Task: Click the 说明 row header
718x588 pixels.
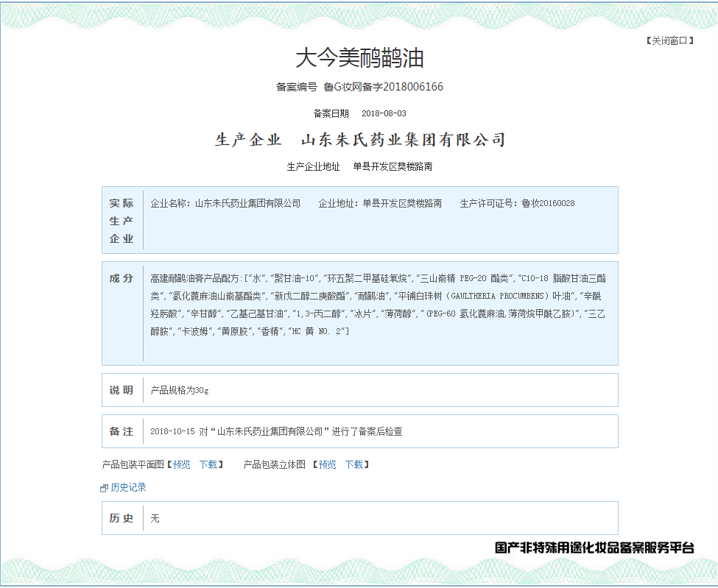Action: 122,390
